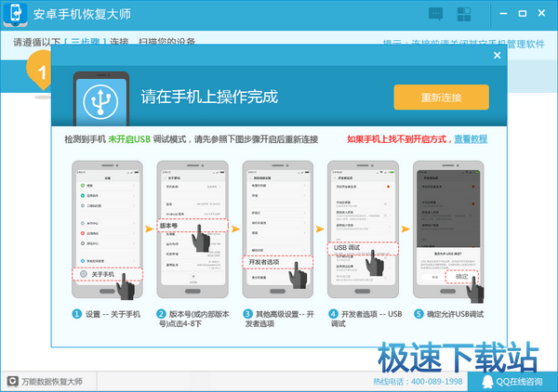
Task: View step 3 phone screenshot 开发者选项
Action: click(x=277, y=229)
